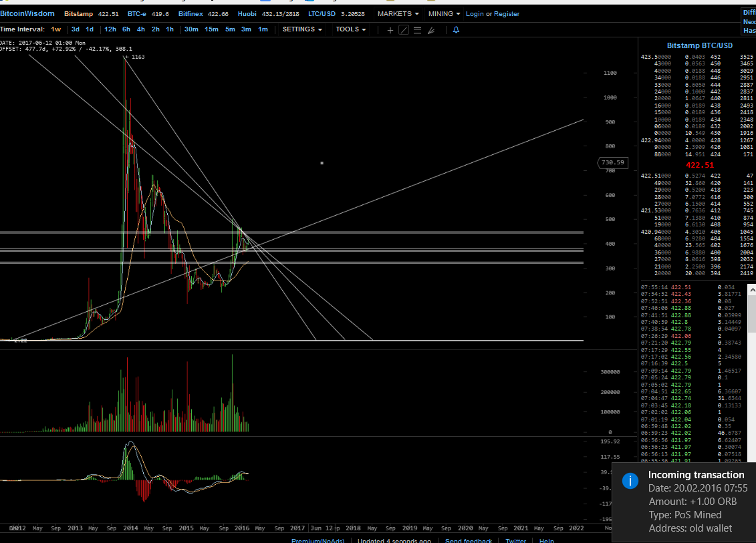Click the 1163 peak price marker
The width and height of the screenshot is (756, 543).
[x=134, y=57]
